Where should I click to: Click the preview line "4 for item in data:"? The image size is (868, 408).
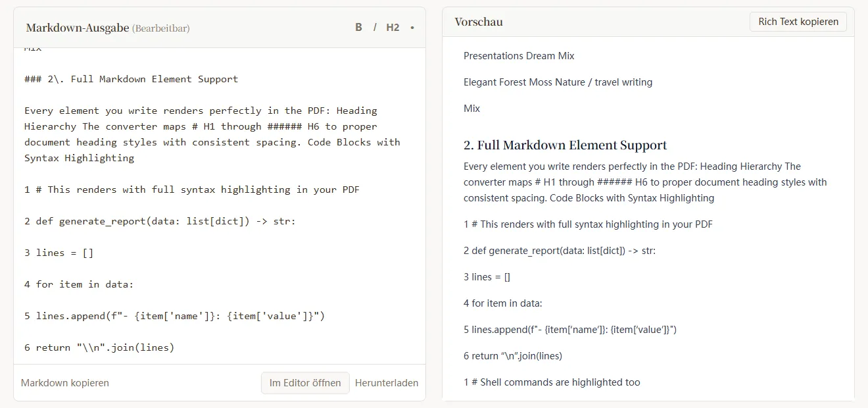[503, 303]
